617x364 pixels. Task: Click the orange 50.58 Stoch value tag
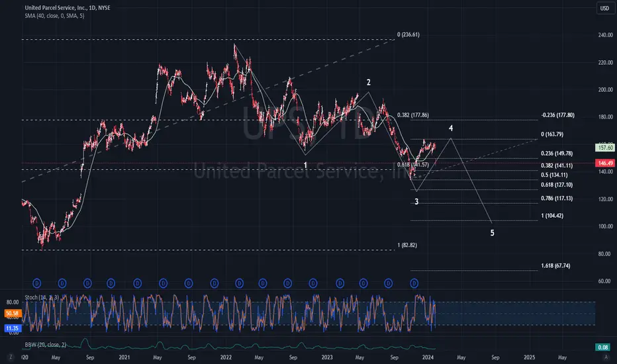point(12,313)
